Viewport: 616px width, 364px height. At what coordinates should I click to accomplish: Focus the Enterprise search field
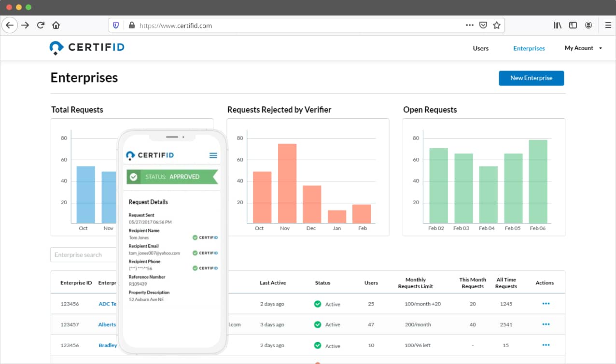tap(84, 255)
